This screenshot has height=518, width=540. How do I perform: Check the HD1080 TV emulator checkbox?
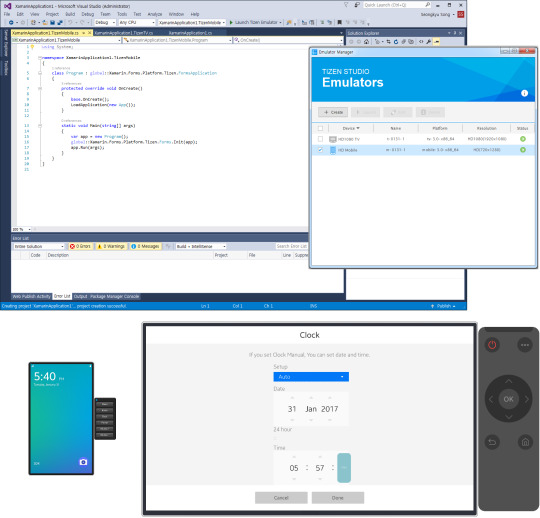point(320,139)
